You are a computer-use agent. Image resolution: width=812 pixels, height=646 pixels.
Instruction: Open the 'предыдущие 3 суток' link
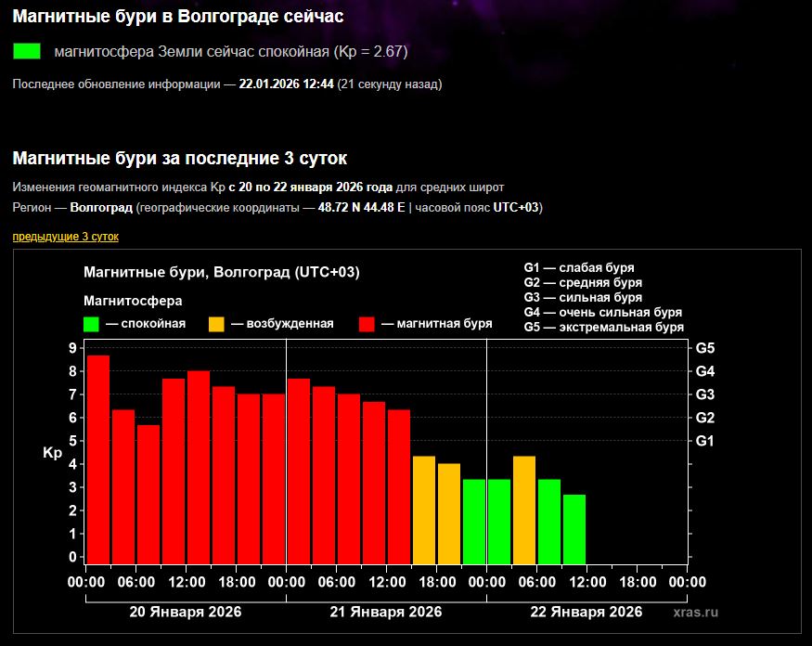(x=65, y=237)
